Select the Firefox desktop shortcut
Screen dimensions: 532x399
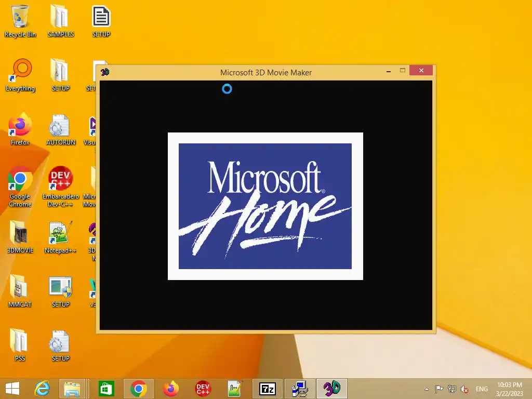pyautogui.click(x=20, y=129)
